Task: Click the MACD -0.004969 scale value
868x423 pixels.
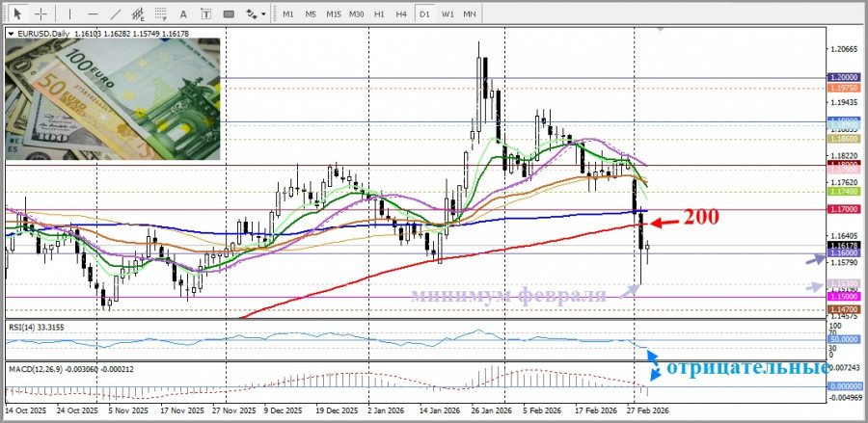Action: tap(844, 398)
